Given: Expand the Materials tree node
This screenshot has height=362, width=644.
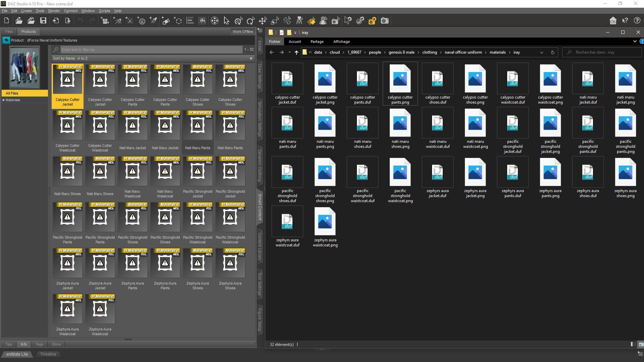Looking at the screenshot, I should point(4,100).
